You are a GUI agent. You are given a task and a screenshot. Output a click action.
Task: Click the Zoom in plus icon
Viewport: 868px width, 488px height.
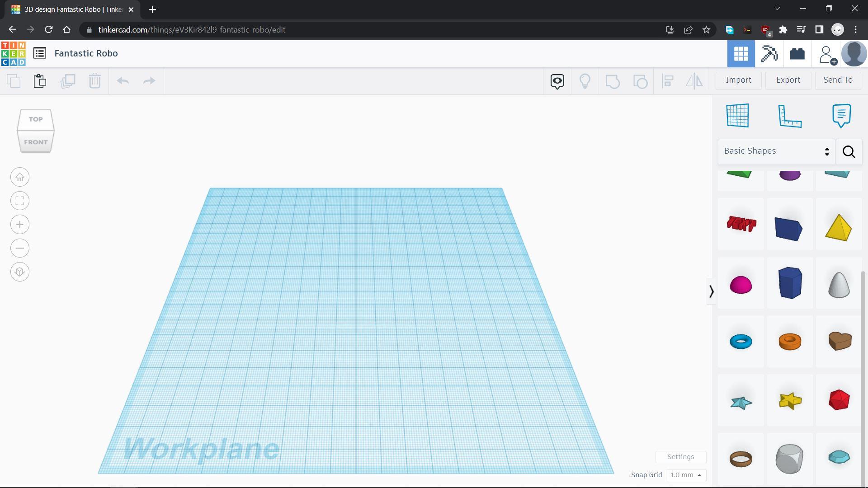tap(20, 225)
